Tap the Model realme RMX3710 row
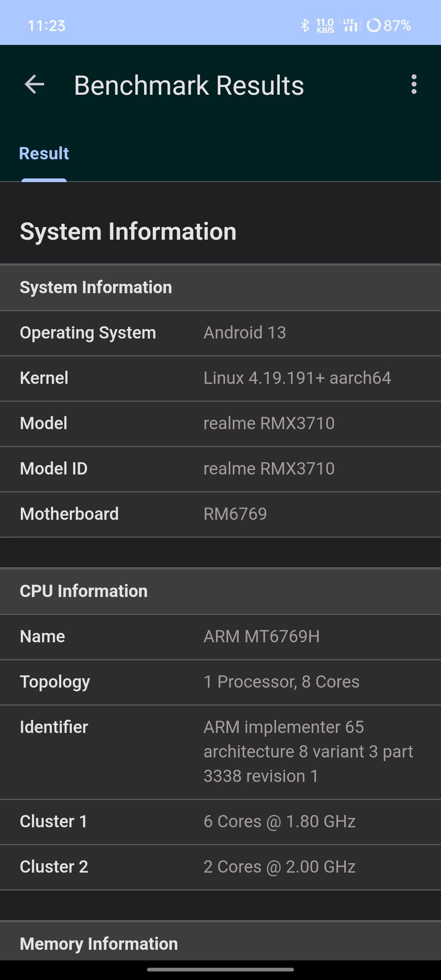This screenshot has width=441, height=980. coord(220,424)
